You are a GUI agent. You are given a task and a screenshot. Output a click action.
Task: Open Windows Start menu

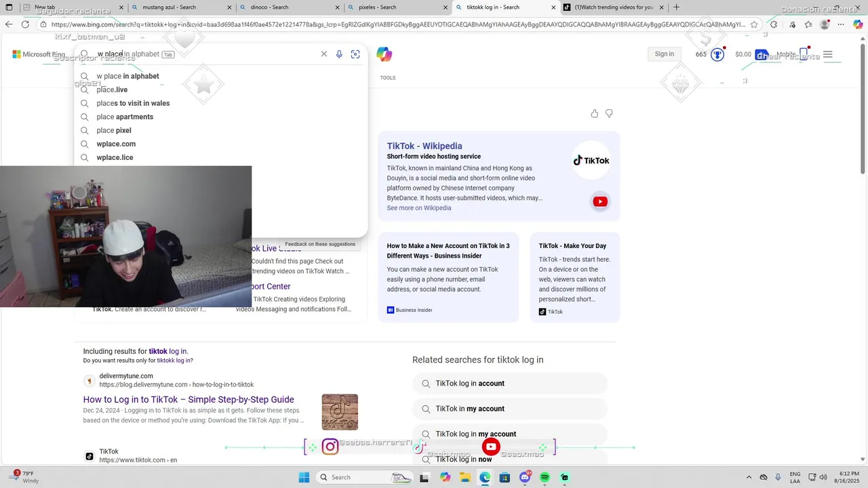coord(304,477)
